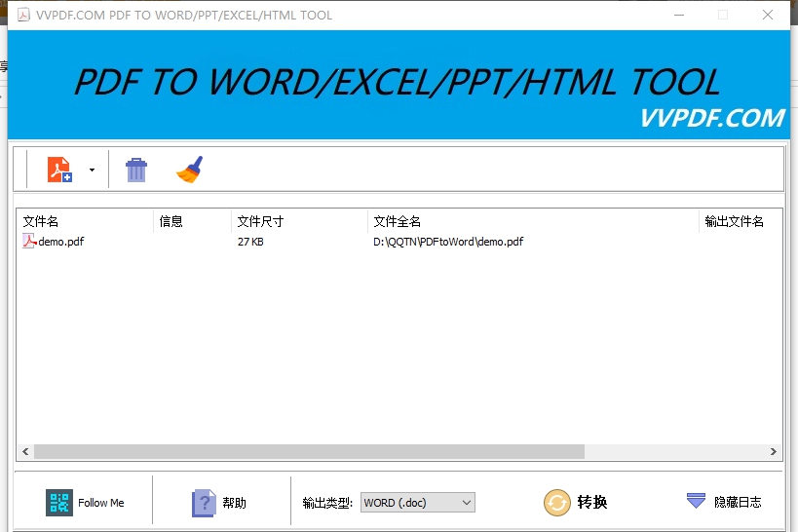The width and height of the screenshot is (798, 532).
Task: Minimize the VVPDF window
Action: click(679, 15)
